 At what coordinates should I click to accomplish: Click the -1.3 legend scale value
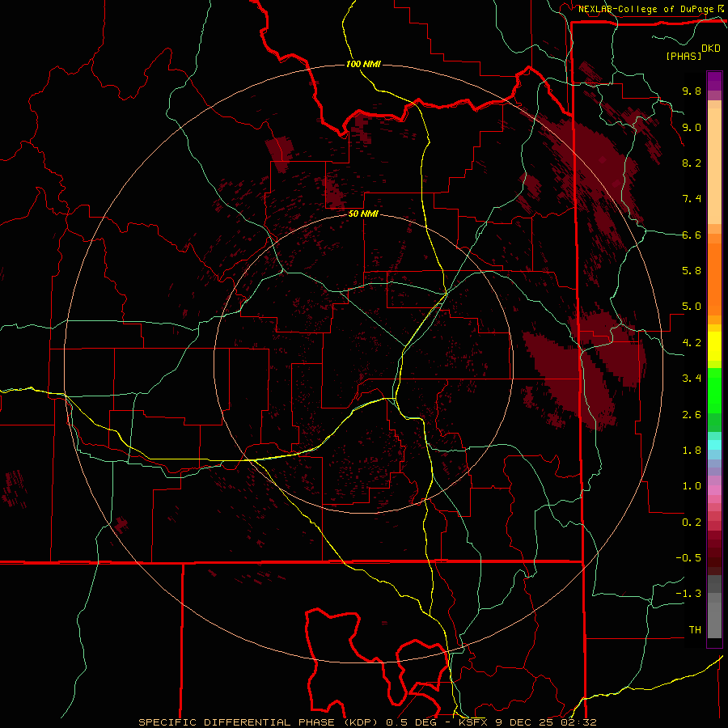(x=688, y=594)
